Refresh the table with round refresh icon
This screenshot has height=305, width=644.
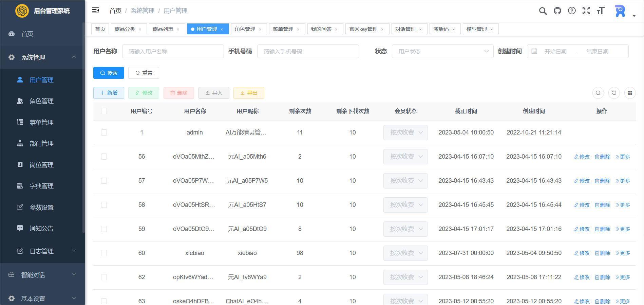[614, 93]
